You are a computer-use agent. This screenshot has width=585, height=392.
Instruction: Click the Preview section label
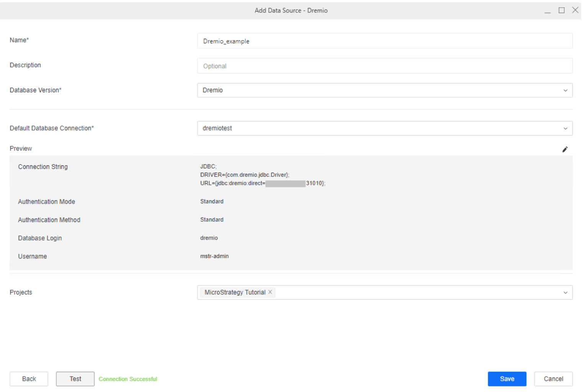click(21, 149)
